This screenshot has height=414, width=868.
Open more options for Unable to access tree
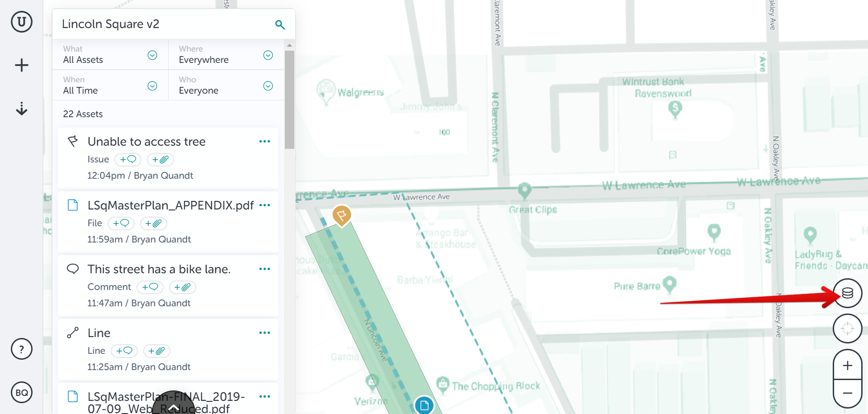pyautogui.click(x=264, y=142)
